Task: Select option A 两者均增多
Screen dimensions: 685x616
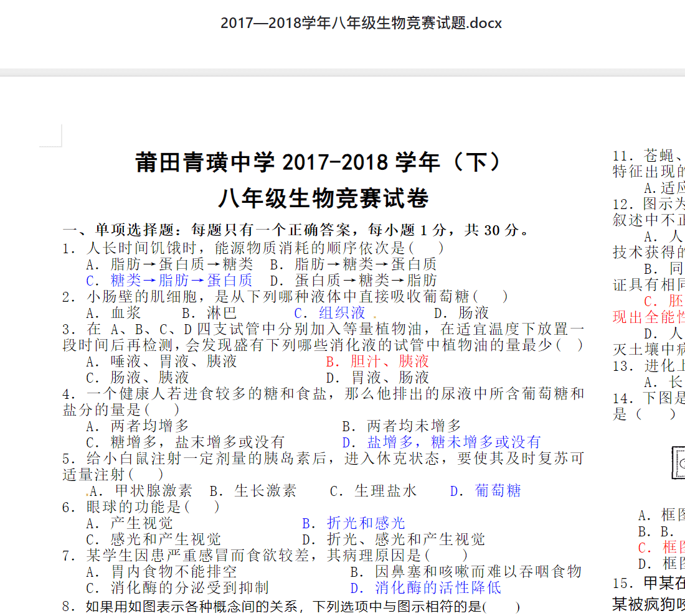Action: pyautogui.click(x=138, y=426)
